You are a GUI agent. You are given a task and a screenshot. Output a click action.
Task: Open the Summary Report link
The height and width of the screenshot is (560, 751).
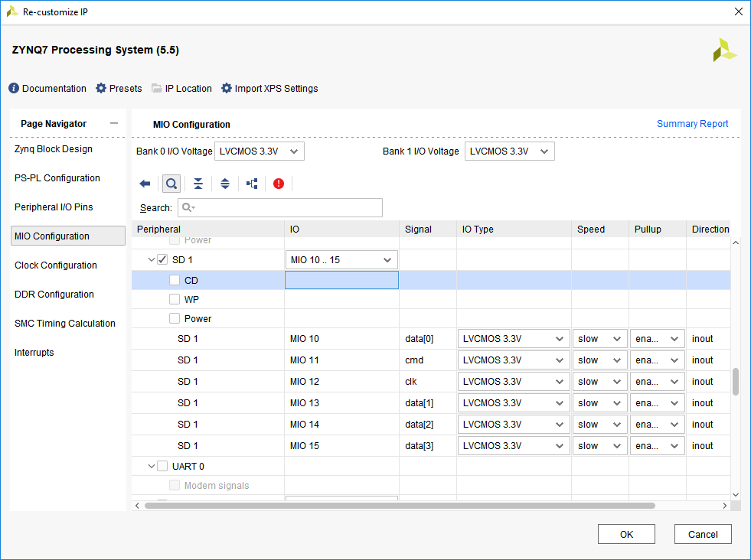coord(692,124)
